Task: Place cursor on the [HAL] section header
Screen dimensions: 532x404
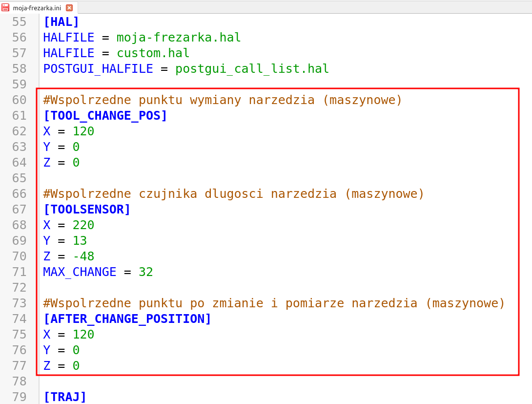Action: point(61,22)
